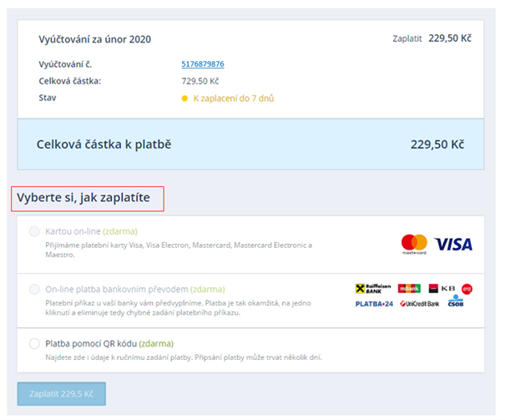Click the Mastercard logo

click(x=414, y=243)
